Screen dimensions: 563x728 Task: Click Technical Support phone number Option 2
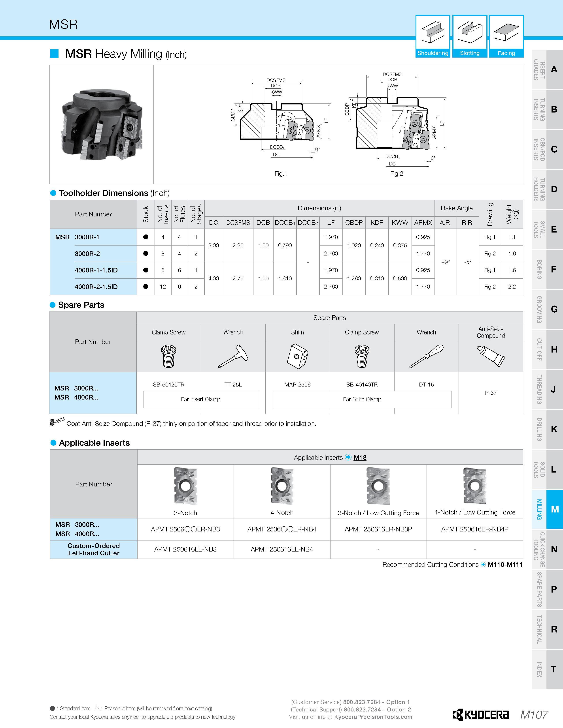(377, 709)
